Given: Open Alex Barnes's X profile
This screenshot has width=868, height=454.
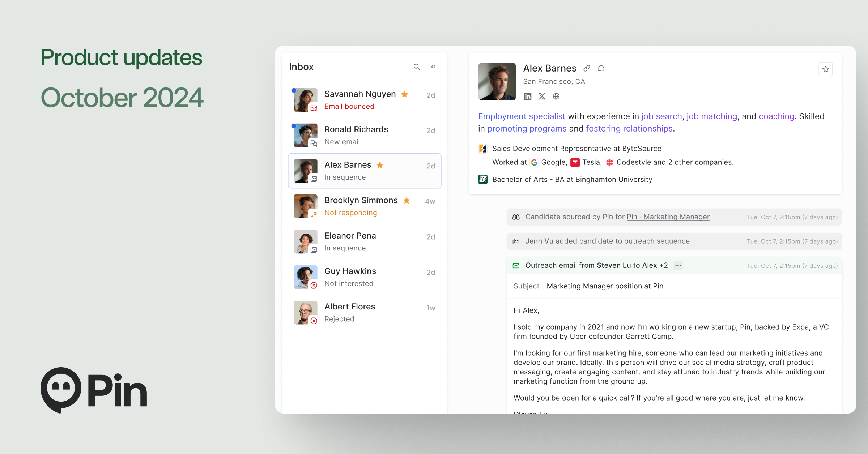Looking at the screenshot, I should tap(542, 96).
